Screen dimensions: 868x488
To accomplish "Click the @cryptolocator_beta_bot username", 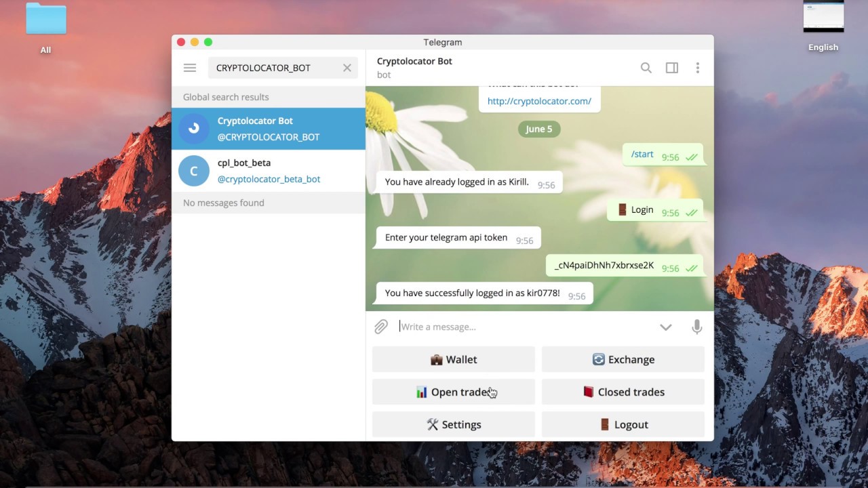I will (269, 179).
